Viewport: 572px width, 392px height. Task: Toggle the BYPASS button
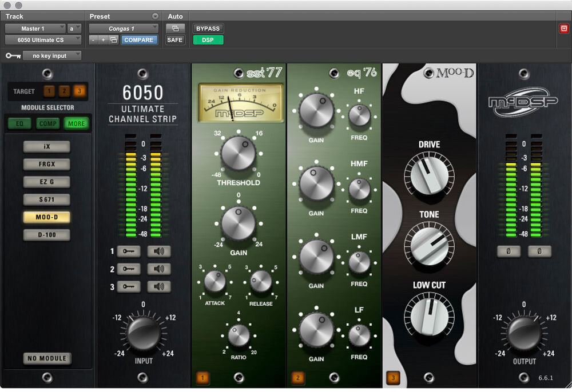(x=208, y=29)
